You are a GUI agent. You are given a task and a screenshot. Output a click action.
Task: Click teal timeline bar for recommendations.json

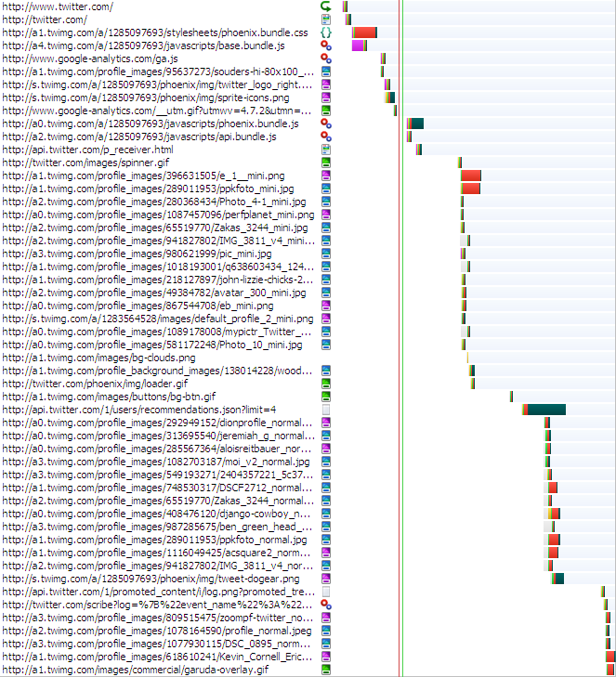coord(547,410)
